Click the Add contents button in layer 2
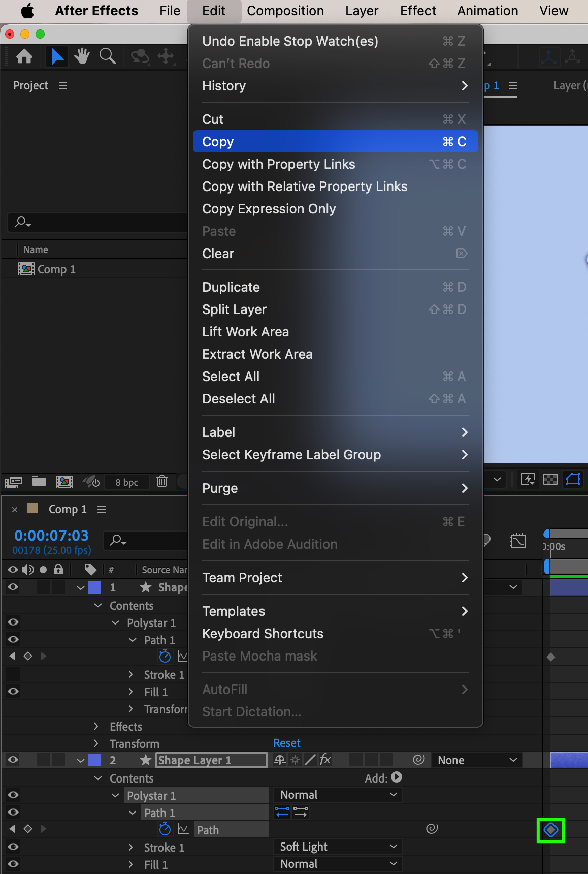 tap(397, 777)
